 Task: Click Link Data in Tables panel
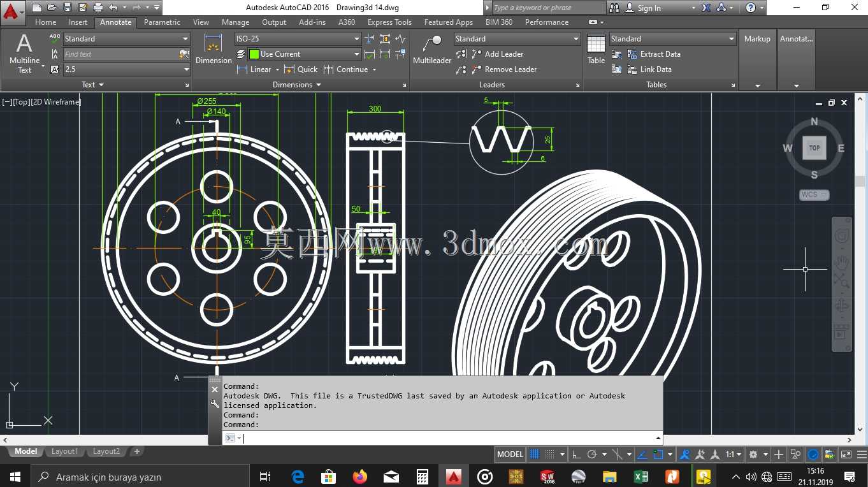(649, 69)
